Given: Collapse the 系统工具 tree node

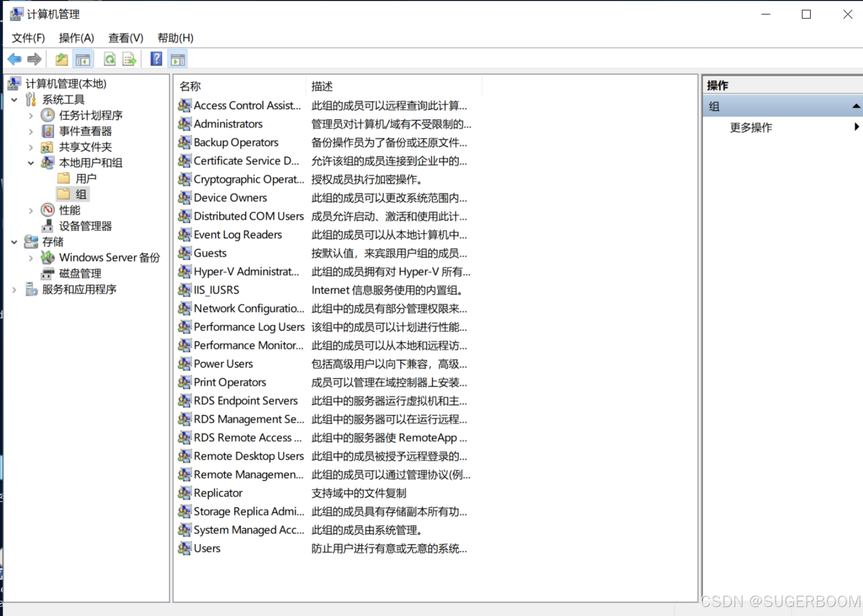Looking at the screenshot, I should [14, 99].
